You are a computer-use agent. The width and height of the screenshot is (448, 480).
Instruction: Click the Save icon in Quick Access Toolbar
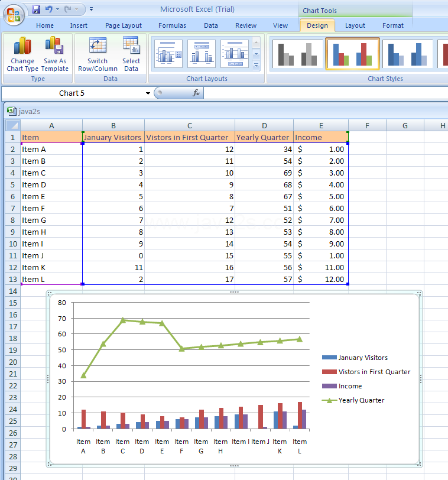click(x=36, y=9)
